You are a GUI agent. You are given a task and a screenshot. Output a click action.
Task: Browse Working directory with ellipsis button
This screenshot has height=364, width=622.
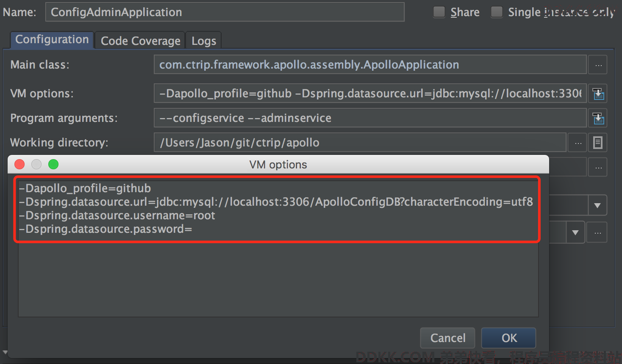[578, 143]
